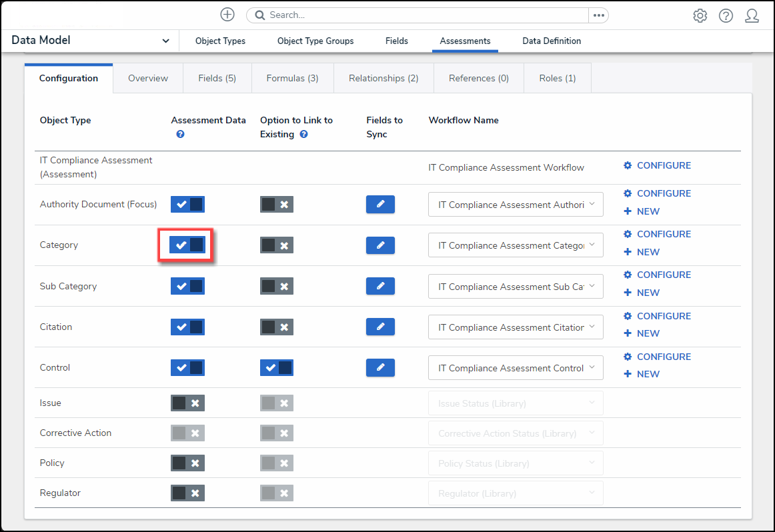Open the Object Type Groups menu item

pos(315,41)
